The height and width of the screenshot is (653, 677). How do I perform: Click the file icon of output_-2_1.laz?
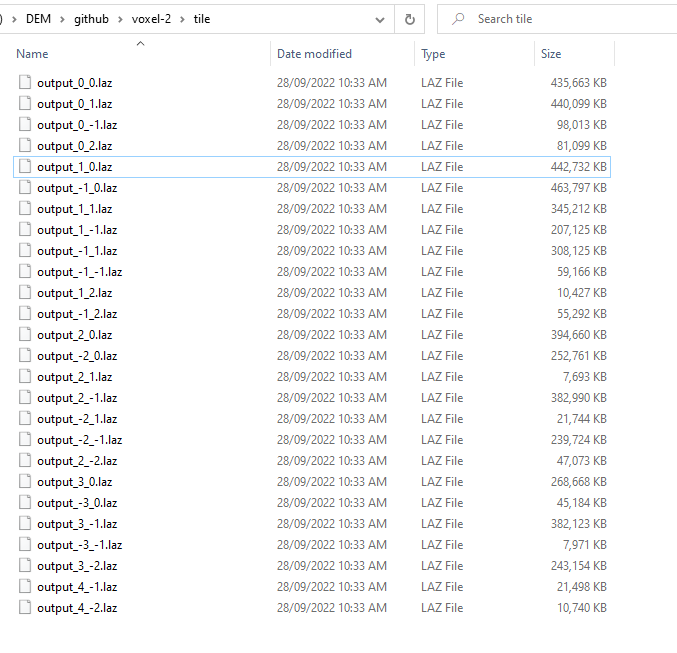coord(25,418)
